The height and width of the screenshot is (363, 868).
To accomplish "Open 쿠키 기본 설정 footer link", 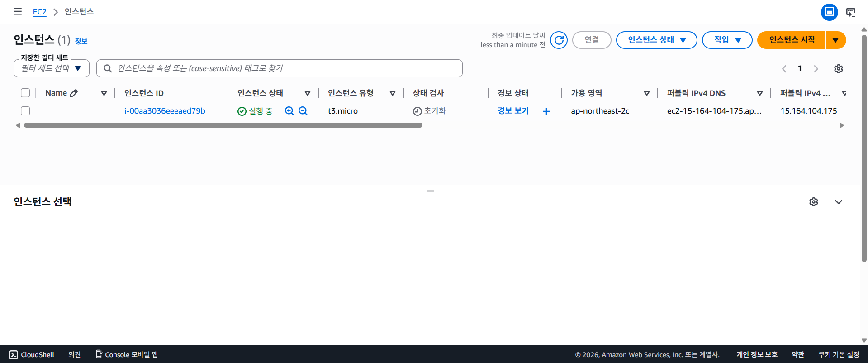I will coord(839,355).
